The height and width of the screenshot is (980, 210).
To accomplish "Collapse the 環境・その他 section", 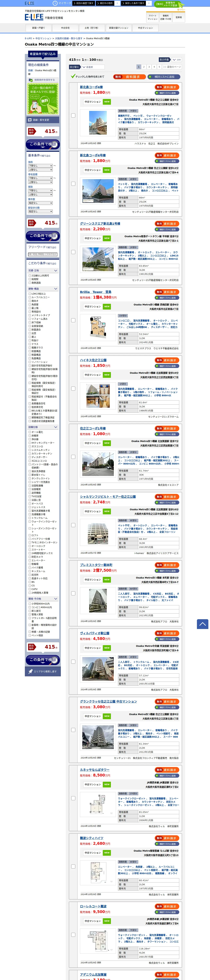I will [43, 599].
